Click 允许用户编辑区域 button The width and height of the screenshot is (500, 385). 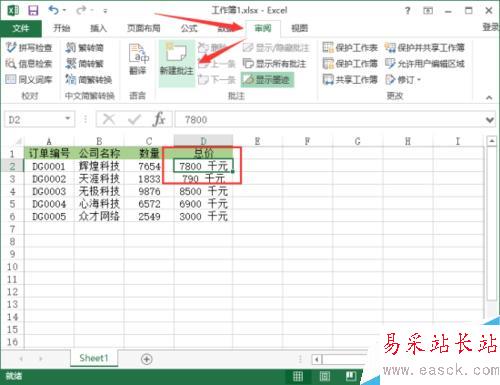click(x=425, y=63)
